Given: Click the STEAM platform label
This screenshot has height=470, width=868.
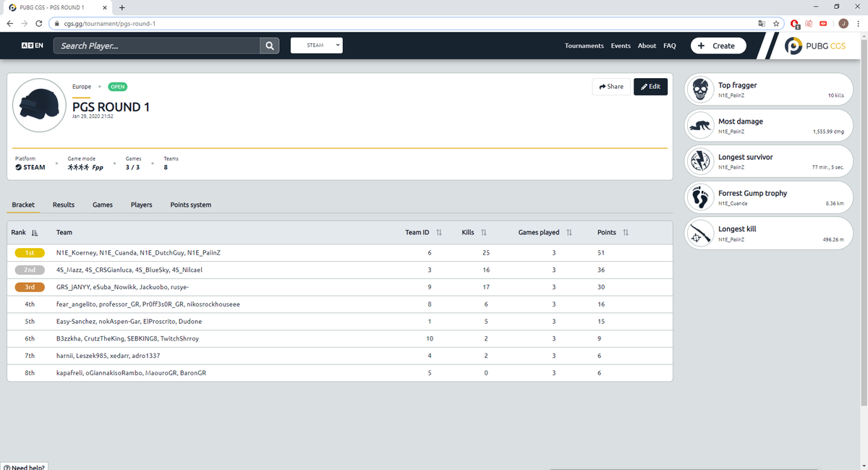Looking at the screenshot, I should 30,167.
